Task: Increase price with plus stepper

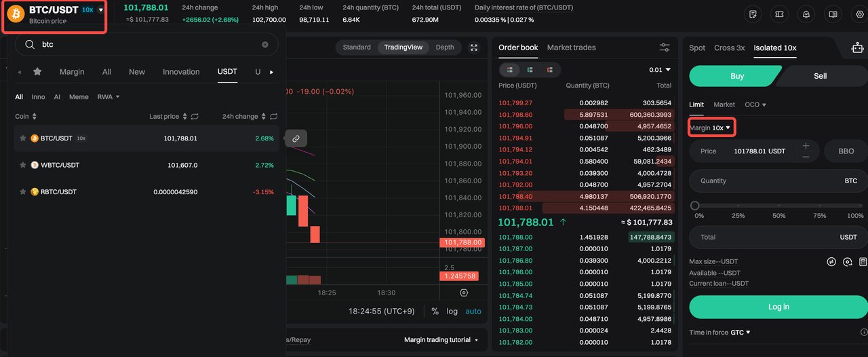Action: point(806,146)
